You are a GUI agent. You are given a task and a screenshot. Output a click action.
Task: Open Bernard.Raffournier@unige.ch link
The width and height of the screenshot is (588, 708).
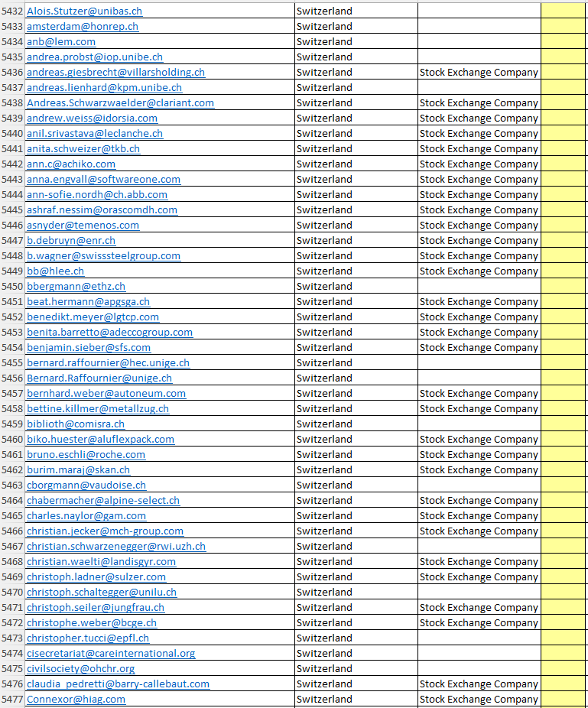click(x=99, y=378)
